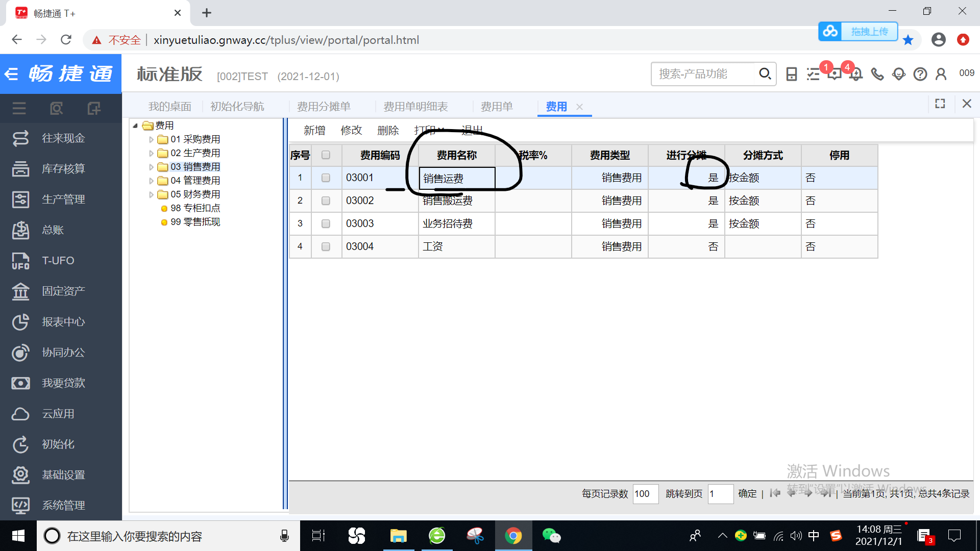
Task: Open the task list icon in header
Action: (x=813, y=74)
